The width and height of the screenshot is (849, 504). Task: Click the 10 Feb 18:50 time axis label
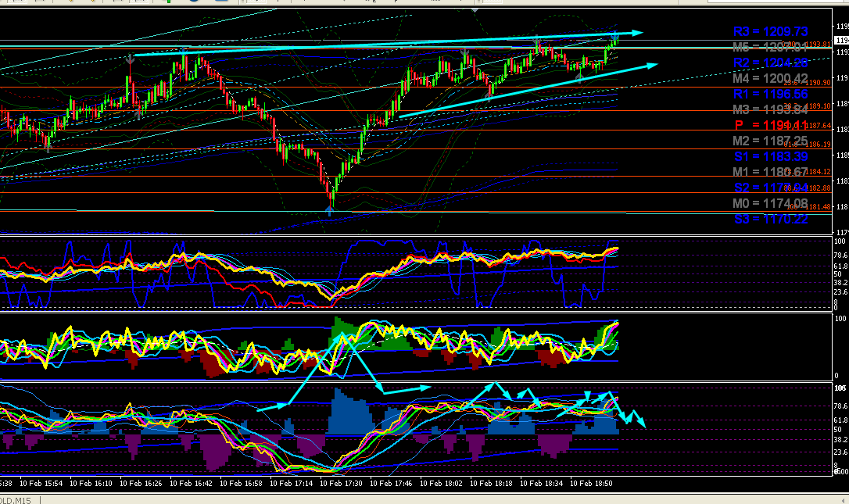click(591, 484)
